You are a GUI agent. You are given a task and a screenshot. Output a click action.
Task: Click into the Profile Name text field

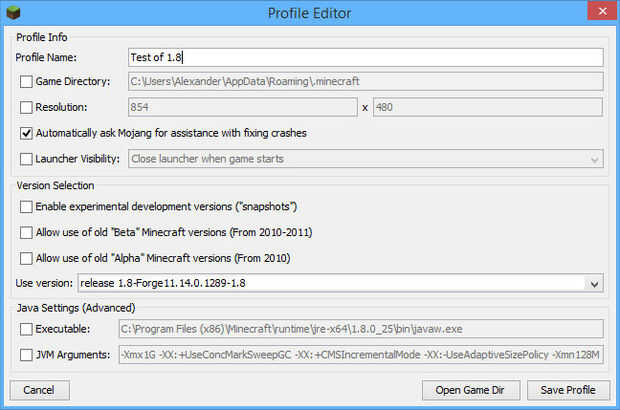[366, 57]
